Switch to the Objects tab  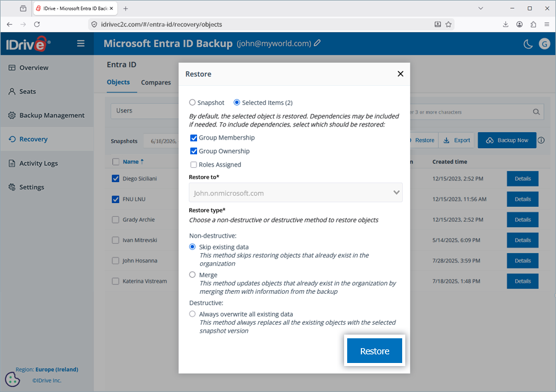coord(118,82)
